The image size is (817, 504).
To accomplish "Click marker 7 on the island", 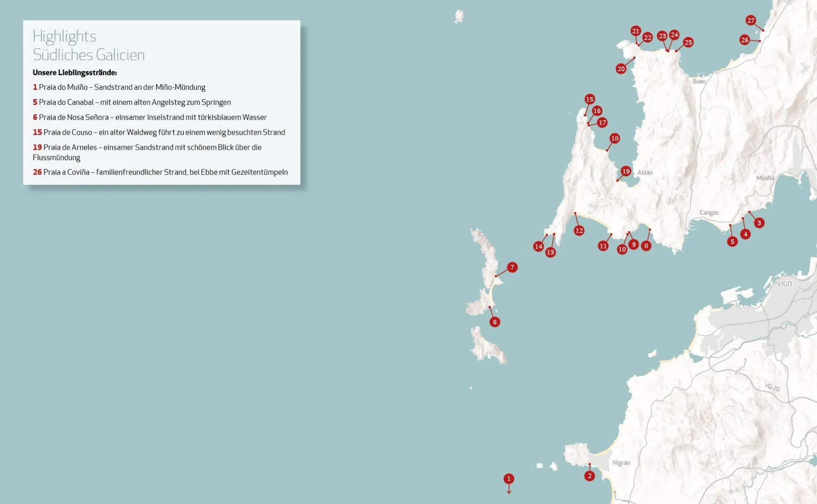I will coord(512,267).
